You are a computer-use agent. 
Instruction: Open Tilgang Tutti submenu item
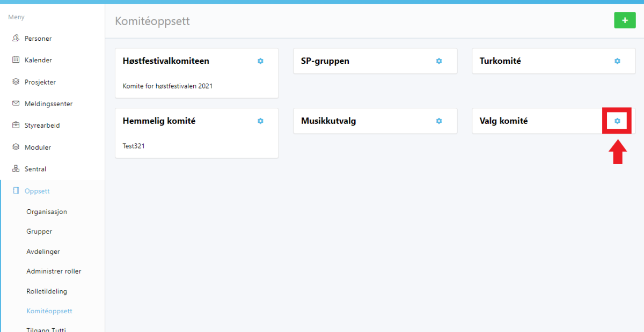(x=46, y=329)
